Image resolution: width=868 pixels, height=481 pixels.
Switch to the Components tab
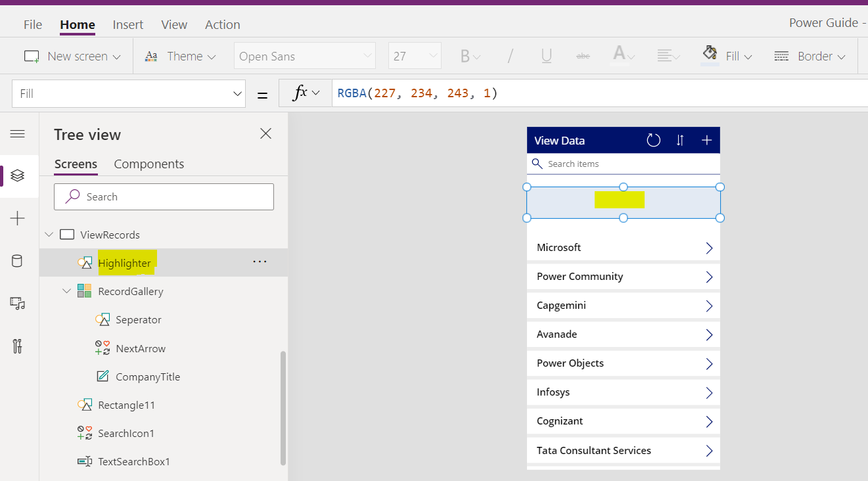149,164
